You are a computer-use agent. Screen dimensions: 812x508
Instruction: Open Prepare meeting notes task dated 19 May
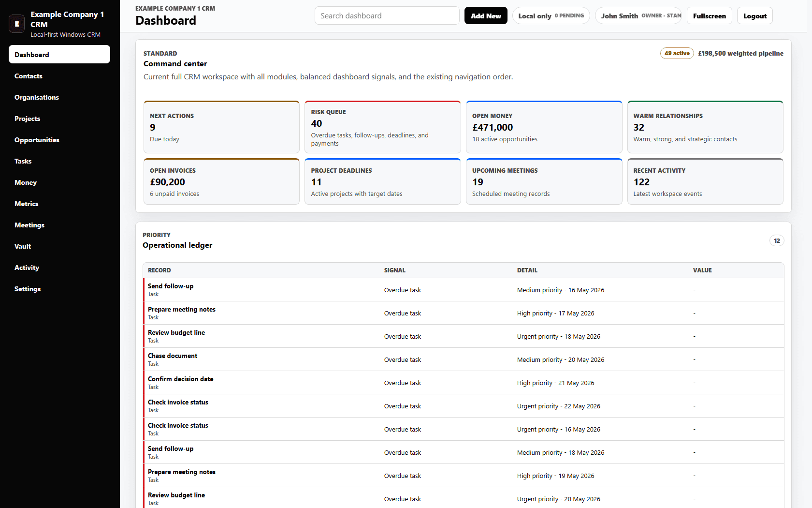464,476
